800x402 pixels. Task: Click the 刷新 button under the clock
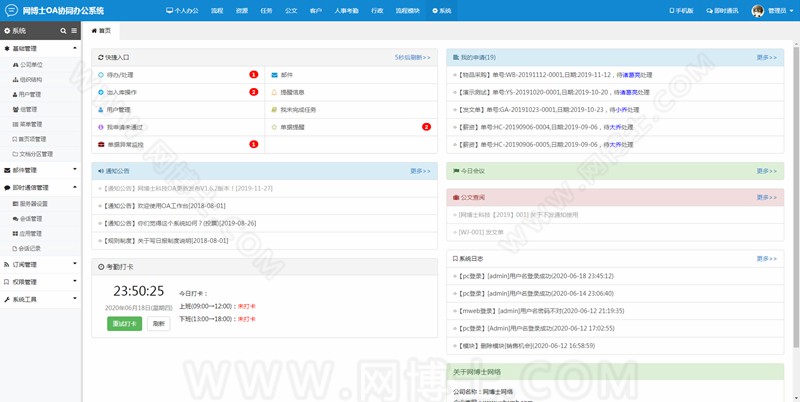coord(159,323)
